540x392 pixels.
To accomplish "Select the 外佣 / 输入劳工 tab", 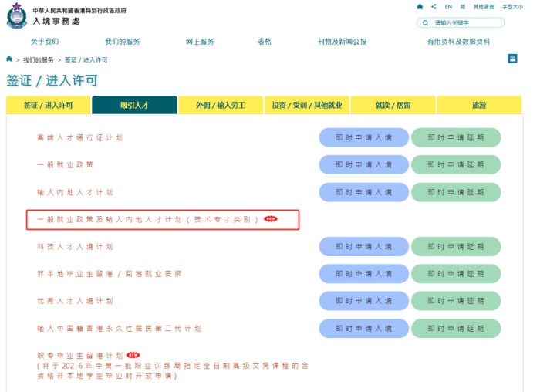I will (x=221, y=105).
